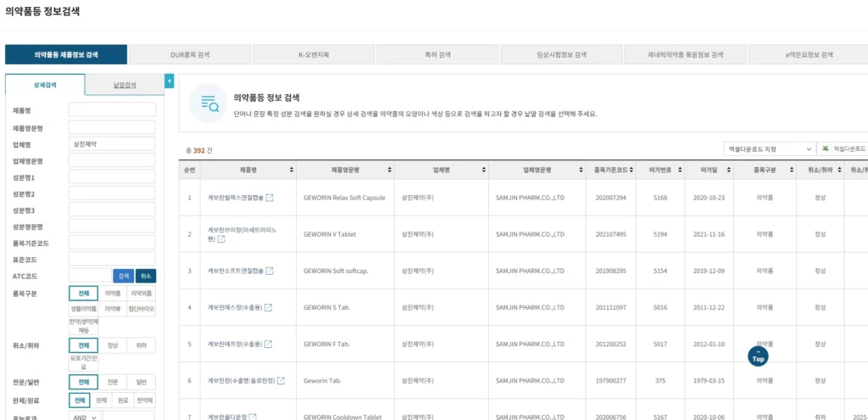This screenshot has width=868, height=420.
Task: Switch to DUR품목 검색 tab
Action: [190, 55]
